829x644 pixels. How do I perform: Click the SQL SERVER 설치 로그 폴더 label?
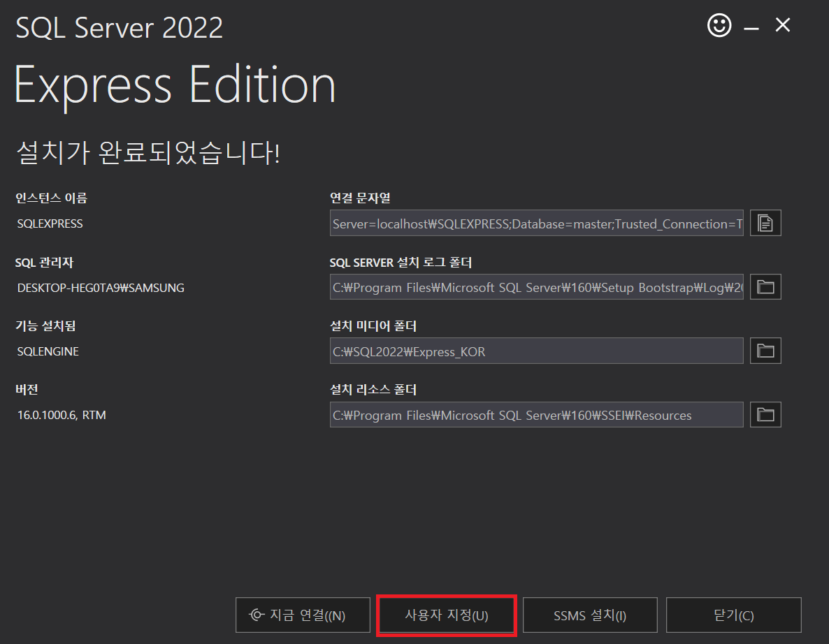coord(401,263)
